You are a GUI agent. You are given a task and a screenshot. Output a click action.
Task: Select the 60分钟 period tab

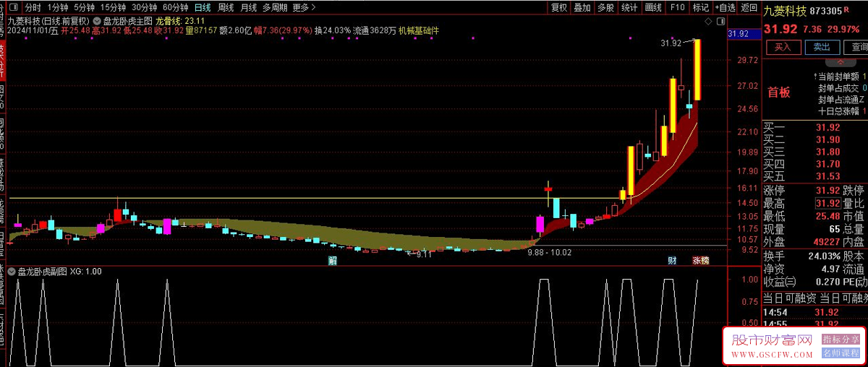(x=175, y=7)
